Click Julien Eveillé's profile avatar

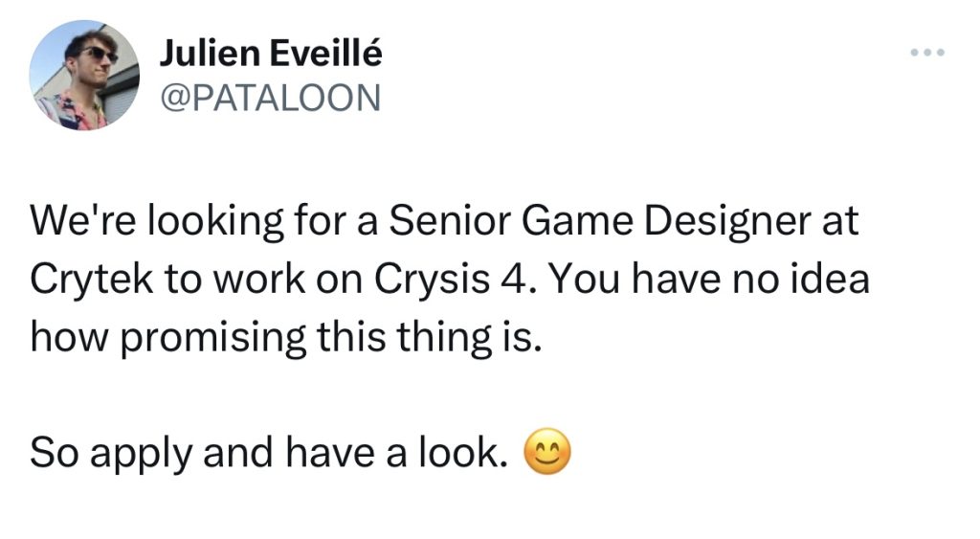84,75
